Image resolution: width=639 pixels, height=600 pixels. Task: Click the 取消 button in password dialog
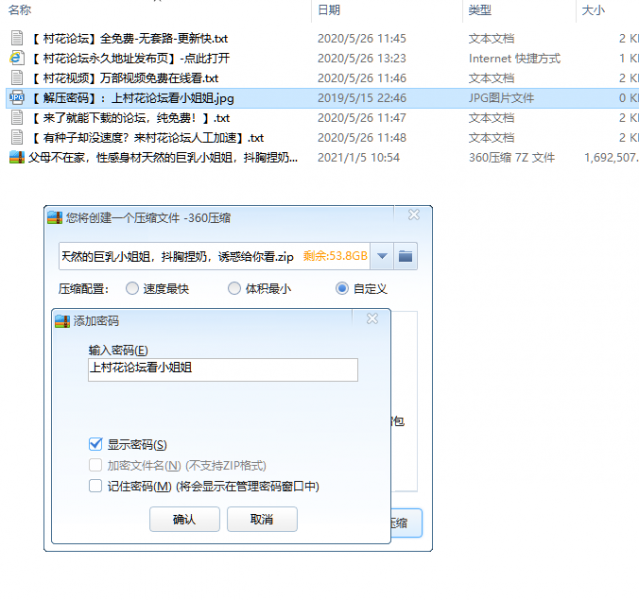point(262,519)
